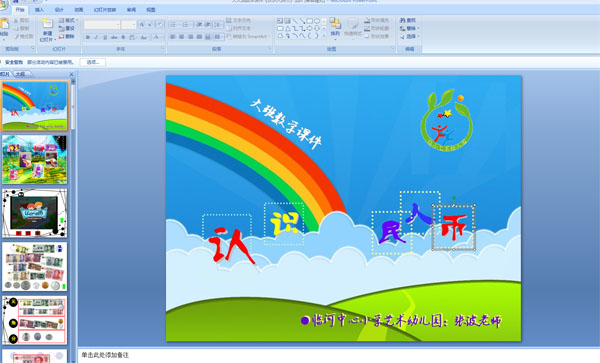Open the font name dropdown

point(102,25)
